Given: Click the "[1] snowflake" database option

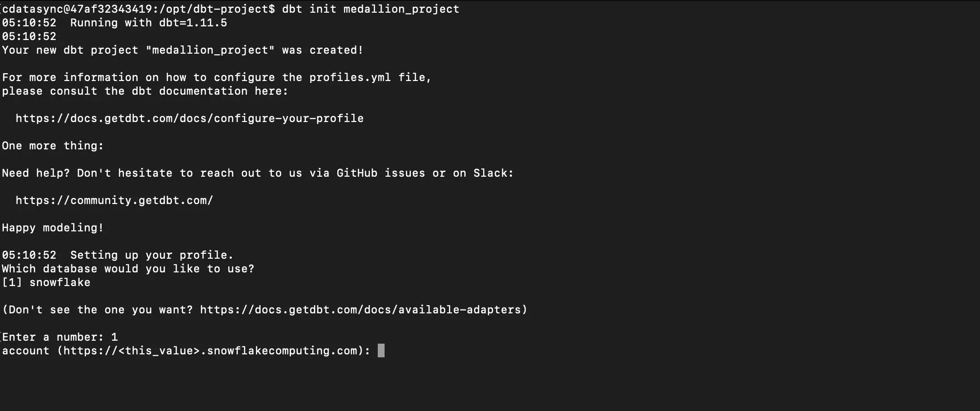Looking at the screenshot, I should pos(46,283).
